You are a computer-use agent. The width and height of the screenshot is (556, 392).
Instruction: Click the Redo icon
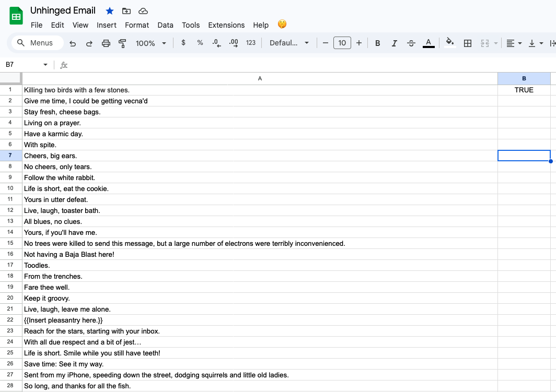click(89, 43)
